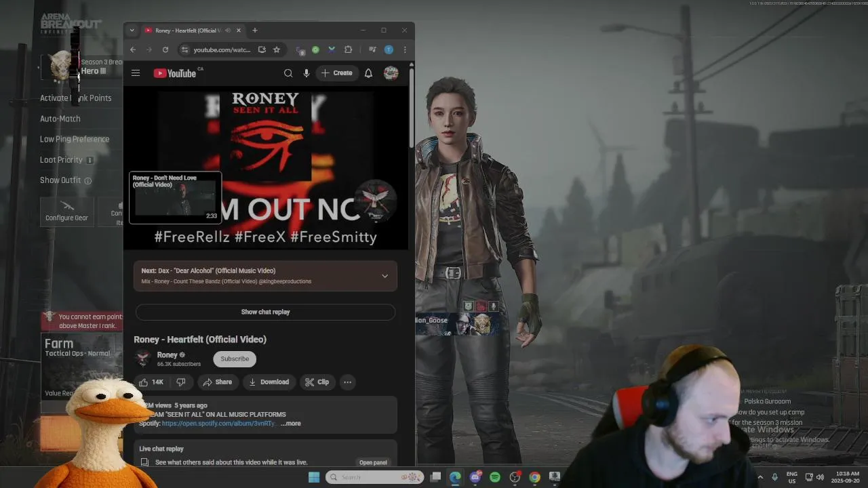The width and height of the screenshot is (868, 488).
Task: View site information icon in address bar
Action: (184, 49)
